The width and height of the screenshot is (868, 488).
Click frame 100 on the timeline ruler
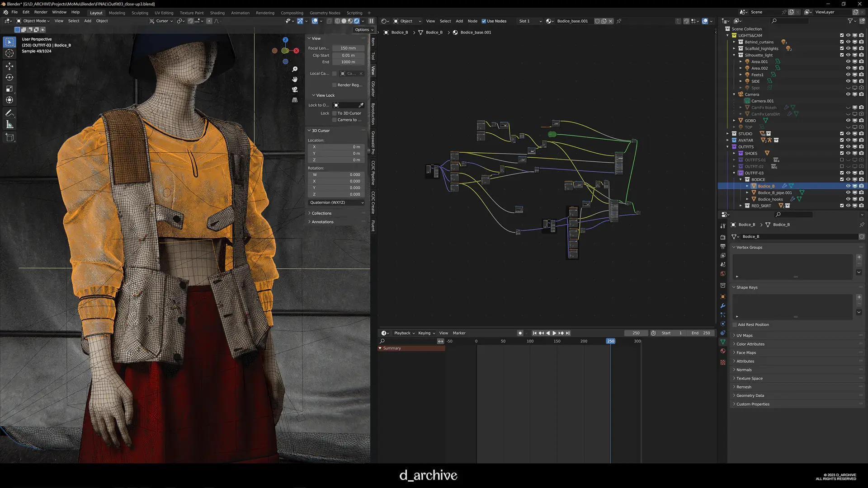click(530, 342)
